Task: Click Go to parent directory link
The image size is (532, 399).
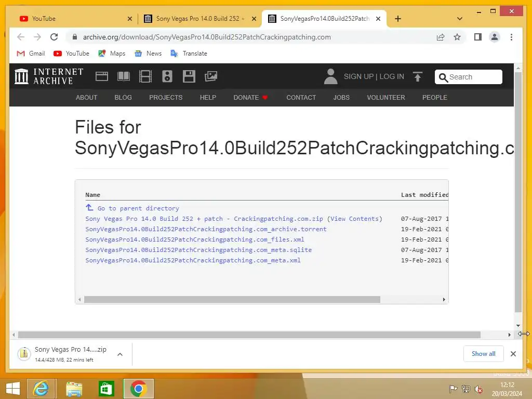Action: coord(138,208)
